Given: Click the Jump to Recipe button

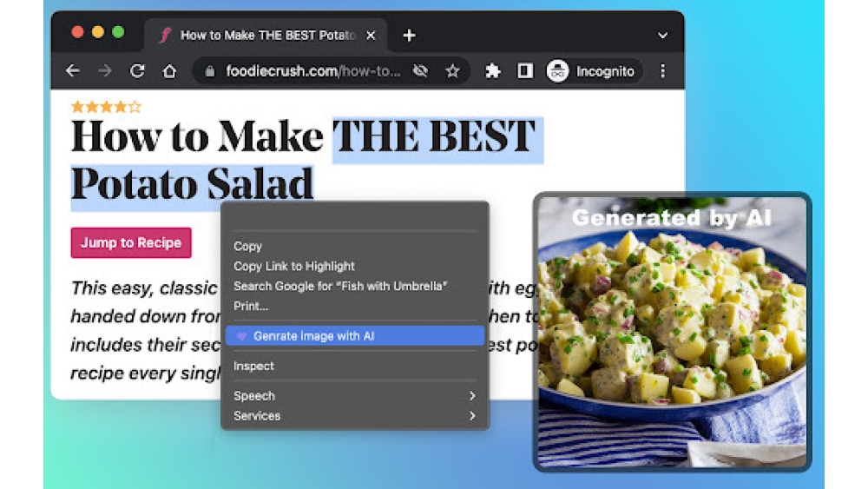Looking at the screenshot, I should click(131, 242).
